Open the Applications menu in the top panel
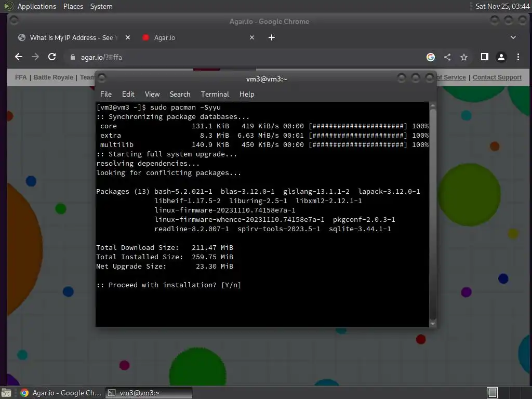 [x=37, y=6]
